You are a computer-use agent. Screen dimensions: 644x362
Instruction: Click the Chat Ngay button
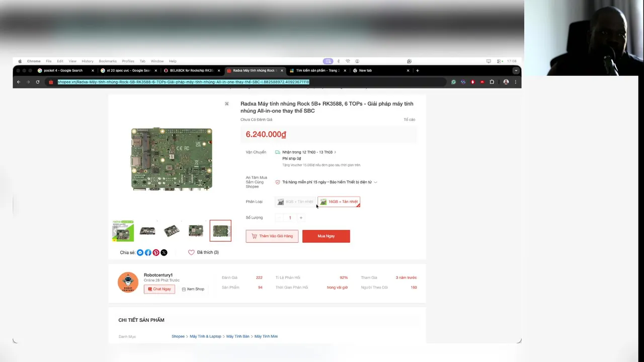159,289
